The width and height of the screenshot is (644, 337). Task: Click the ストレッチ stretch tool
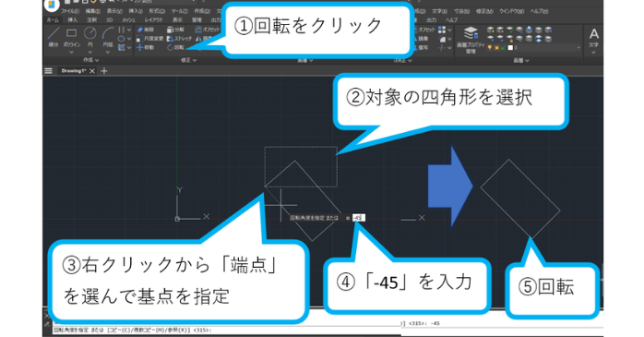(180, 39)
